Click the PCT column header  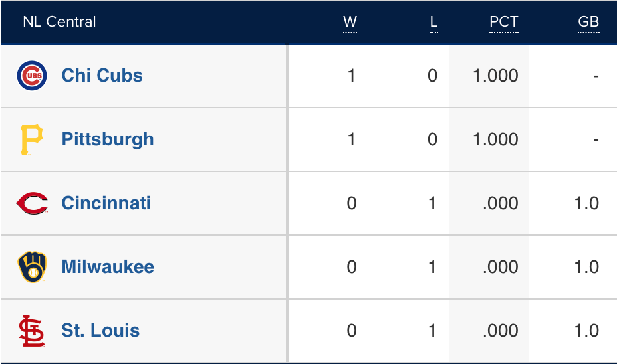click(x=503, y=22)
